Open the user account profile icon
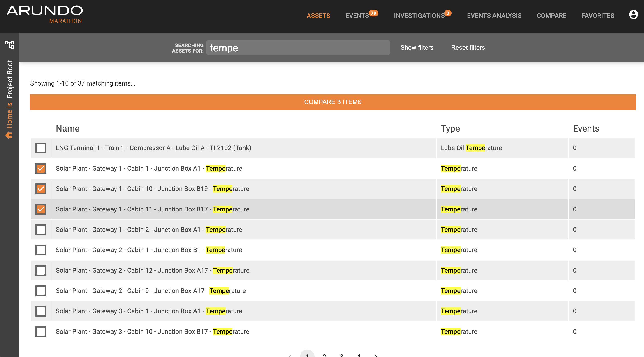The image size is (644, 357). click(633, 15)
